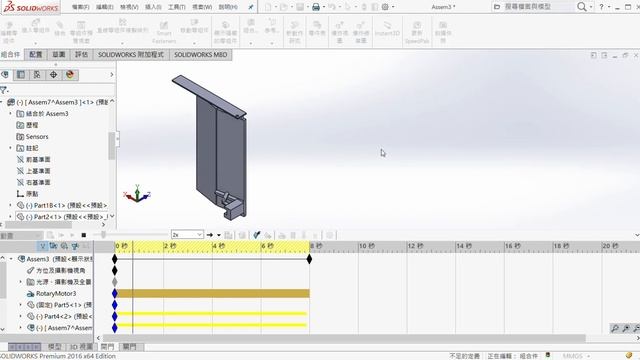Click the Save icon in the top toolbar
Viewport: 640px width, 360px height.
[300, 7]
